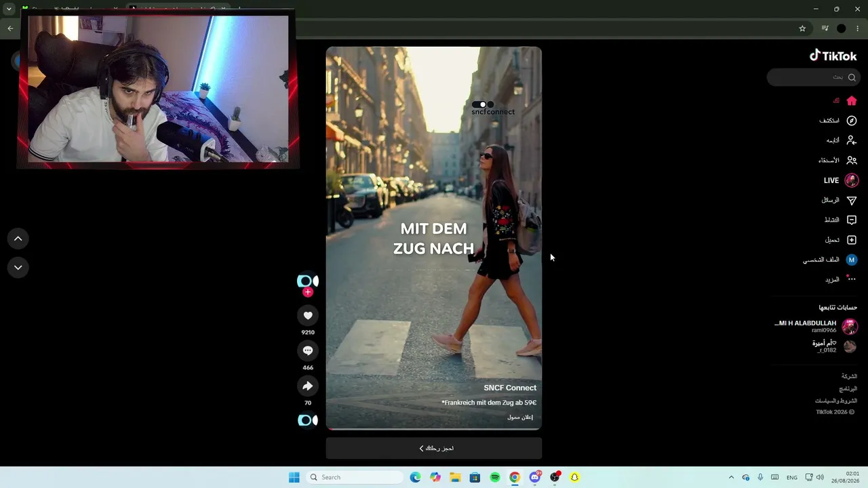Open comments with the speech-bubble icon
The image size is (868, 488).
[308, 350]
